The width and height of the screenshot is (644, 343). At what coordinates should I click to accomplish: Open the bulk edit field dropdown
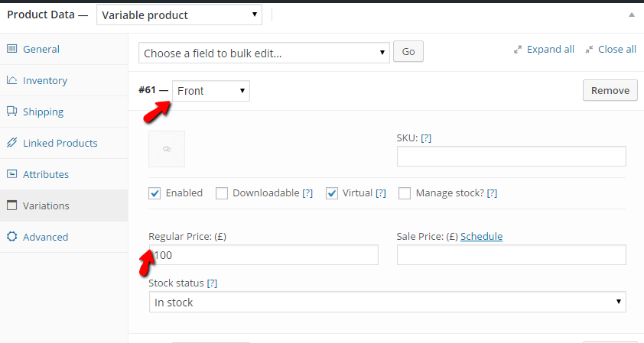tap(264, 53)
